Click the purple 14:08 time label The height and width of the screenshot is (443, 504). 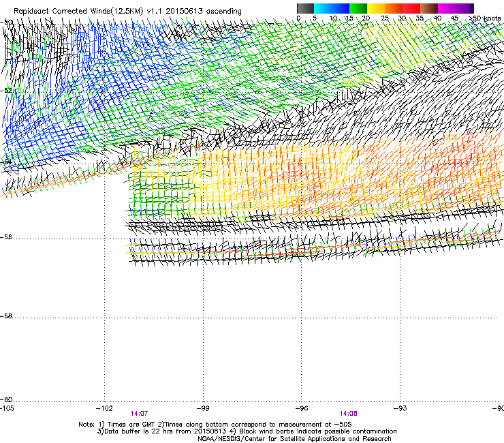(x=348, y=414)
